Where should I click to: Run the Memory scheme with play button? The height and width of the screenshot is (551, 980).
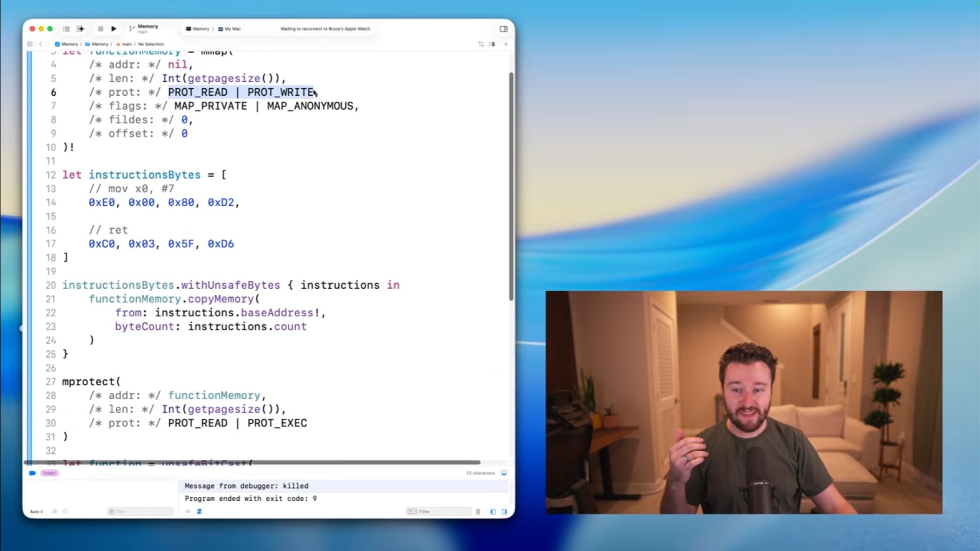pyautogui.click(x=114, y=29)
